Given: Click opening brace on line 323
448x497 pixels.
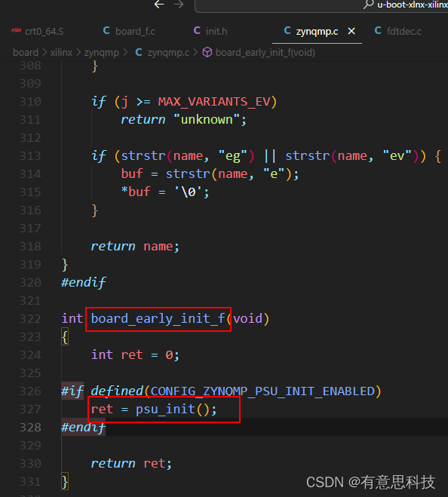Looking at the screenshot, I should [65, 337].
